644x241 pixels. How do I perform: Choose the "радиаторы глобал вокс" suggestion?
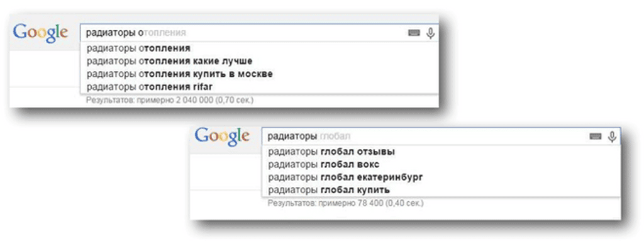click(x=441, y=164)
